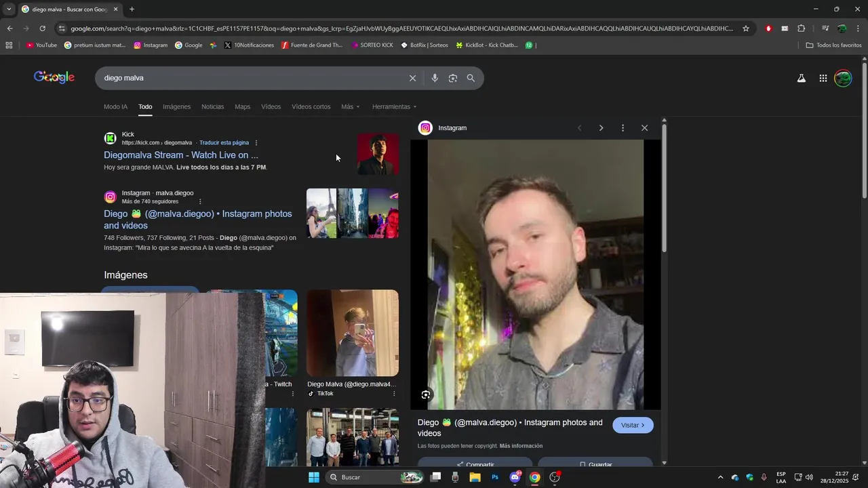Screen dimensions: 868x488
Task: Open Diego @malva.diegoo Instagram result link
Action: click(198, 220)
